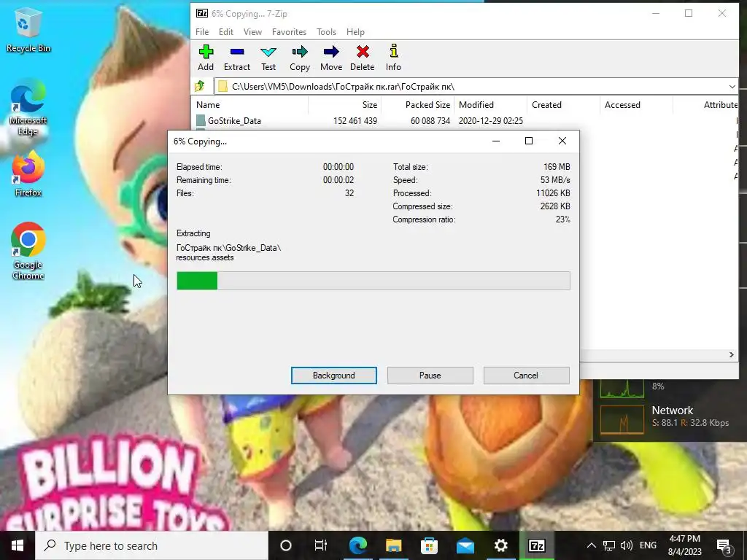747x560 pixels.
Task: Close the copying progress dialog
Action: click(562, 141)
